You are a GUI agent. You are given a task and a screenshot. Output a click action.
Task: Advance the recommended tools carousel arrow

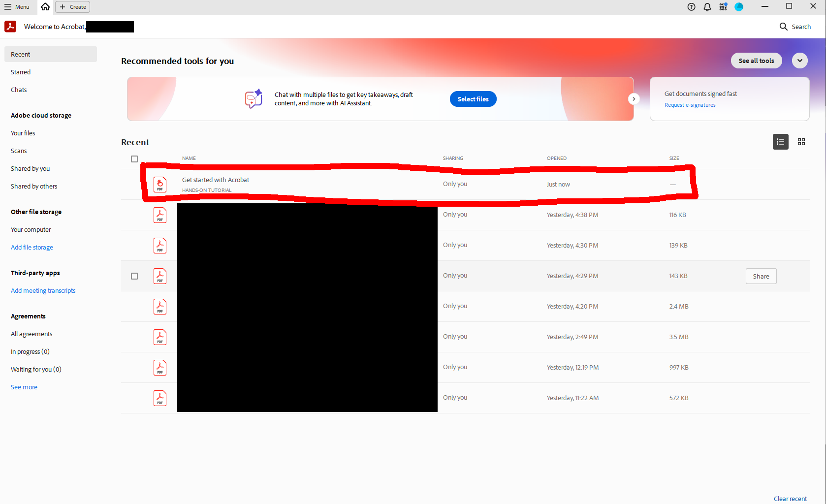(x=634, y=98)
